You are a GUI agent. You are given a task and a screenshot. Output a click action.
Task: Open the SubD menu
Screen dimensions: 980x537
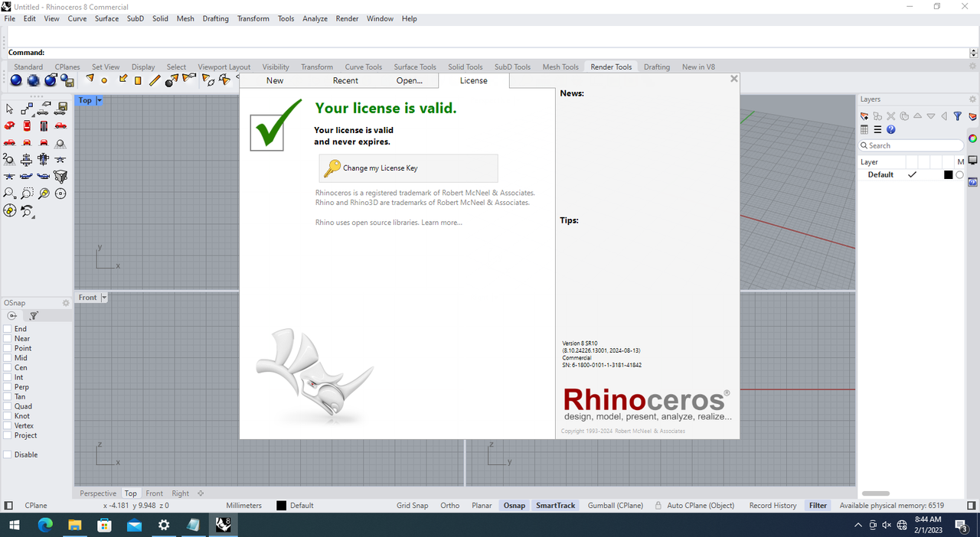(136, 18)
